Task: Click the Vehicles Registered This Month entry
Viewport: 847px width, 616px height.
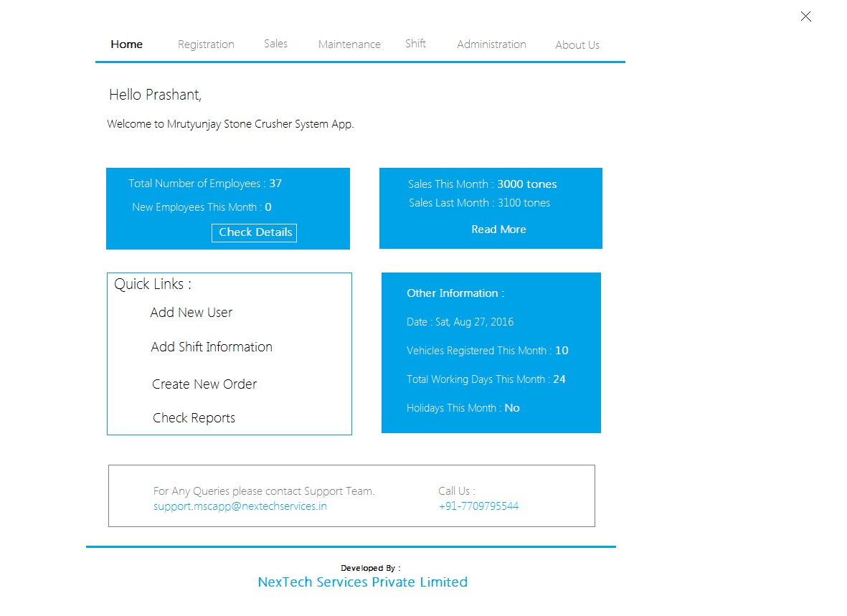Action: tap(487, 351)
